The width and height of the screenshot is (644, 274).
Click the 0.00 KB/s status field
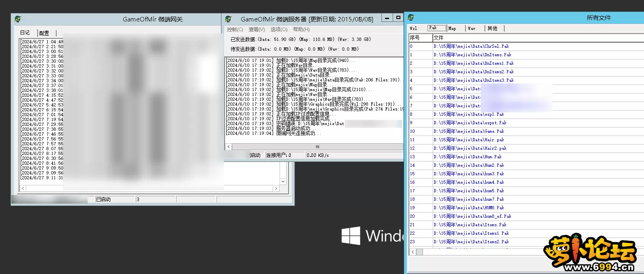point(354,155)
